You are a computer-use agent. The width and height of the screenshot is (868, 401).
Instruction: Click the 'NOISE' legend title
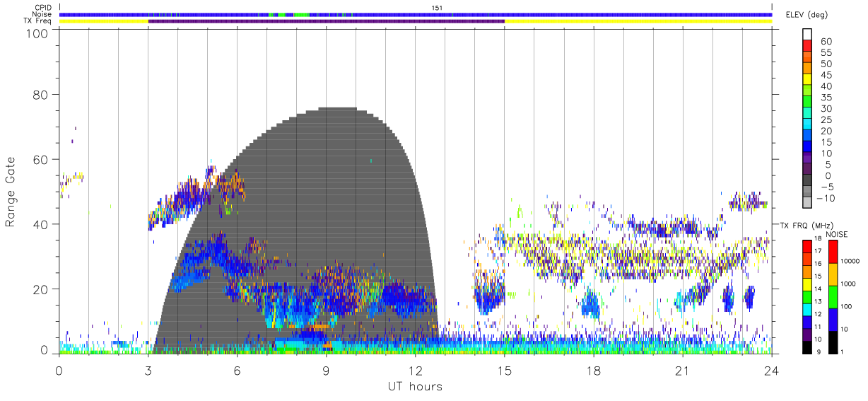pyautogui.click(x=837, y=234)
